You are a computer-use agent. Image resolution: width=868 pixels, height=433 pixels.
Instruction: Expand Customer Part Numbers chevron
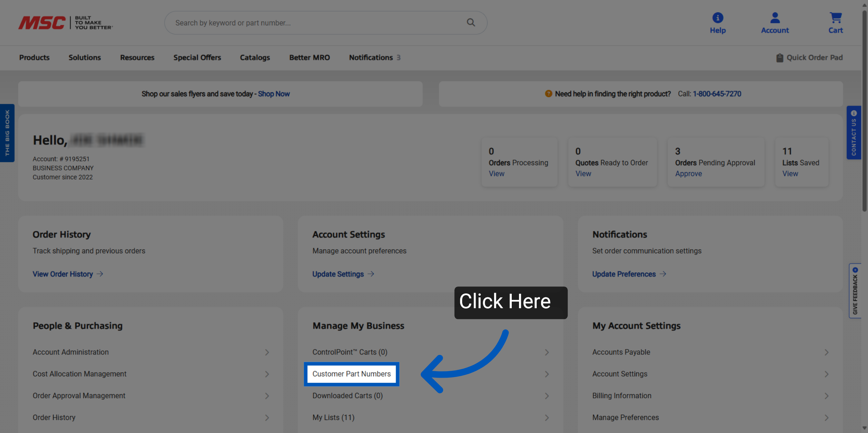click(x=547, y=374)
